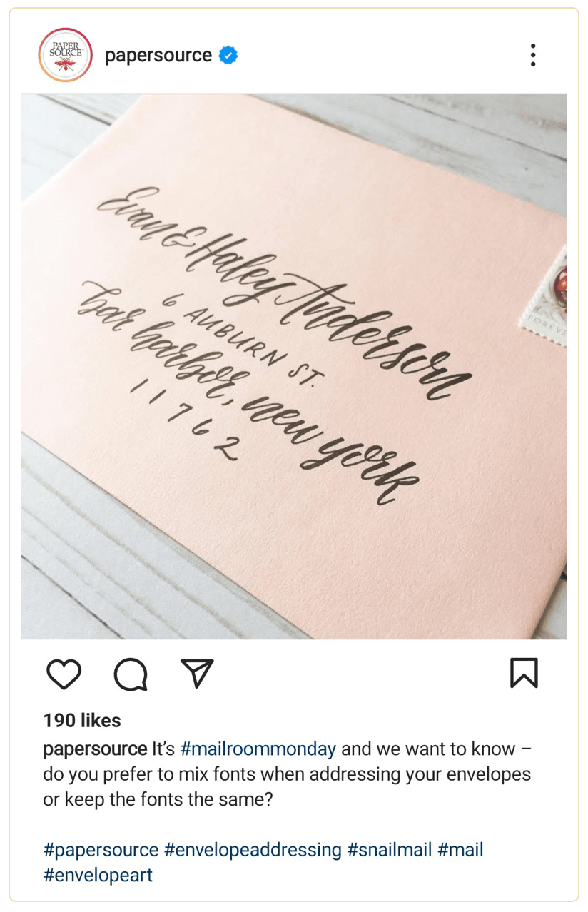Open the papersource username in caption
The height and width of the screenshot is (912, 588).
[x=95, y=749]
